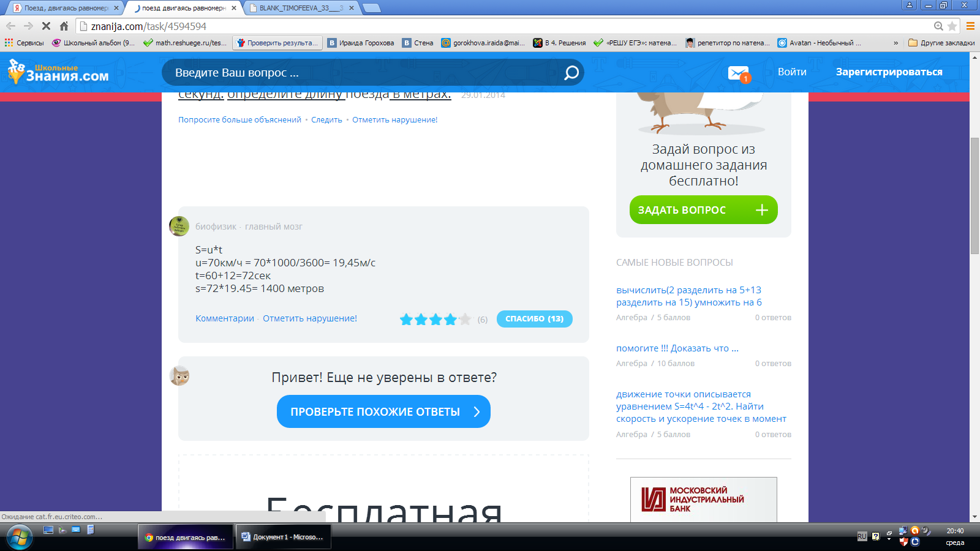Open Проверить результа... bookmark
The height and width of the screenshot is (551, 980).
click(x=277, y=43)
